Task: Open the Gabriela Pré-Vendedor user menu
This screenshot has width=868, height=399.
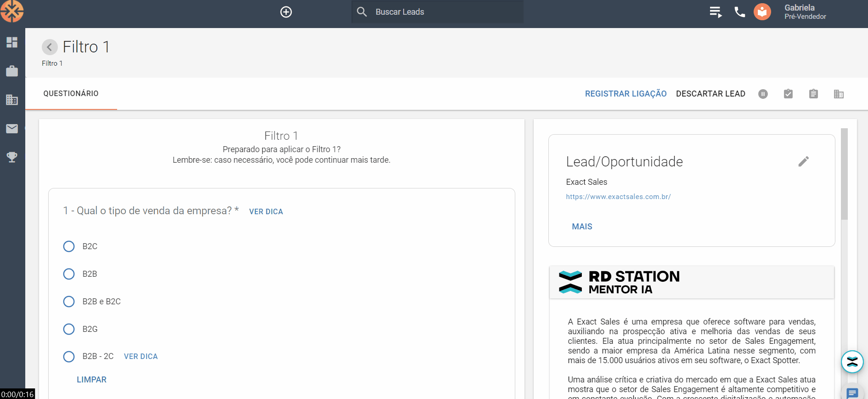Action: pos(805,12)
